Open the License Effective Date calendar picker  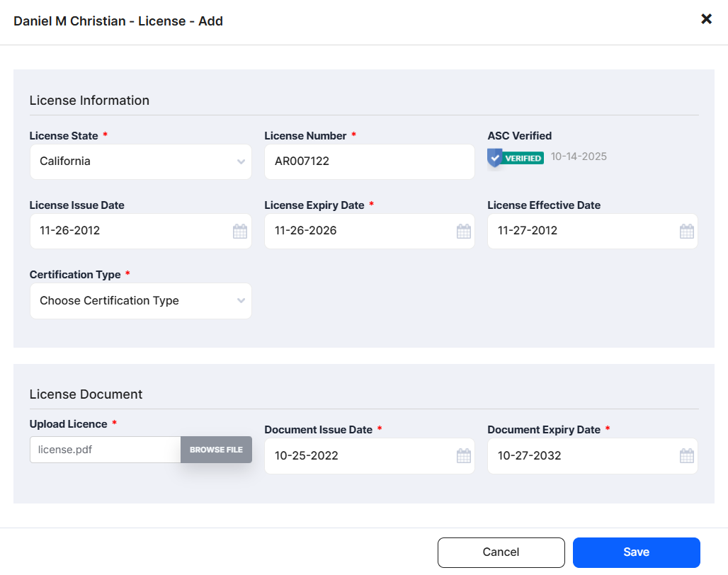pos(686,230)
